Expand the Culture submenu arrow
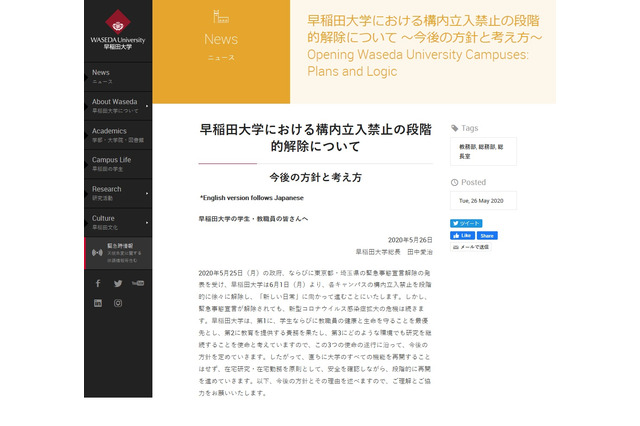 tap(147, 223)
